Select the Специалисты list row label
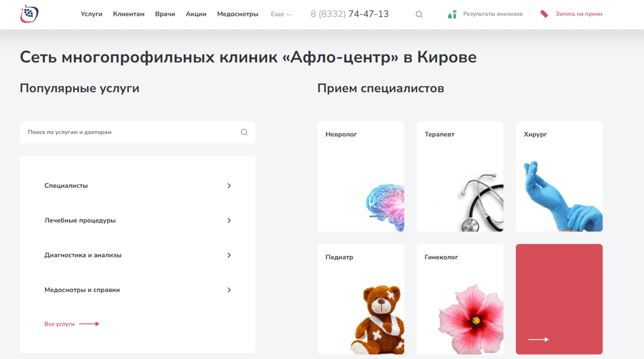 (x=66, y=186)
